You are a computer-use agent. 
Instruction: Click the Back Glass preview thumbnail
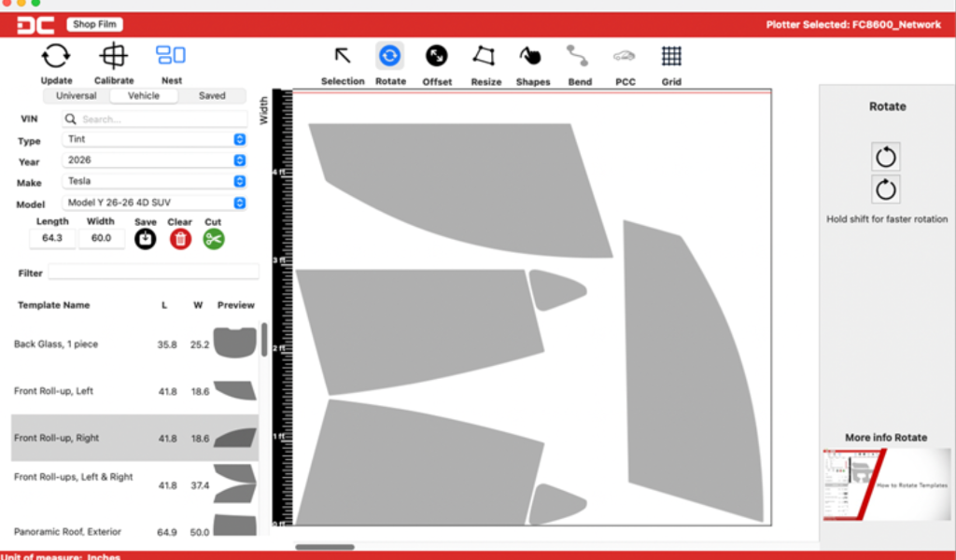click(234, 343)
